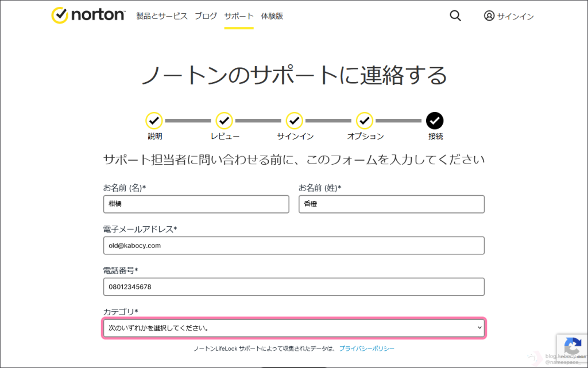Open 製品とサービス navigation menu

[162, 16]
